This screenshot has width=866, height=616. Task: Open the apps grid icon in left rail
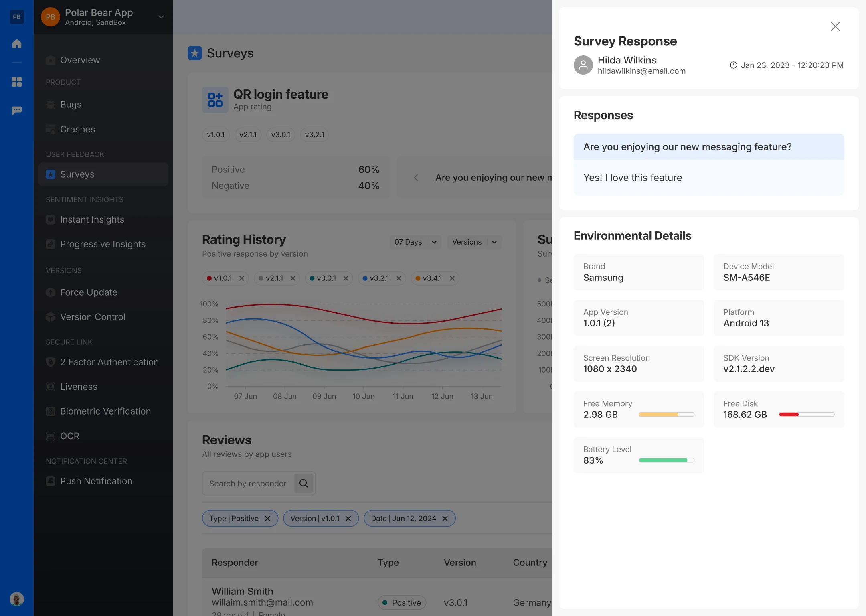click(x=17, y=82)
